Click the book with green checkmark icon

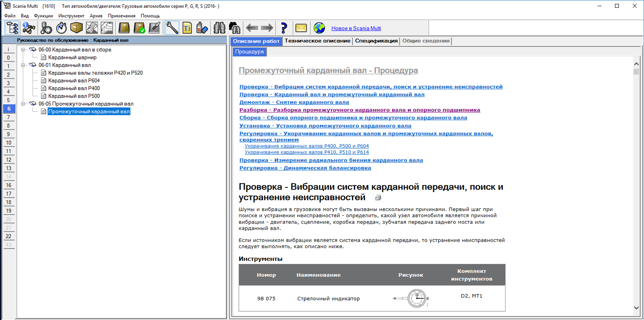click(139, 28)
